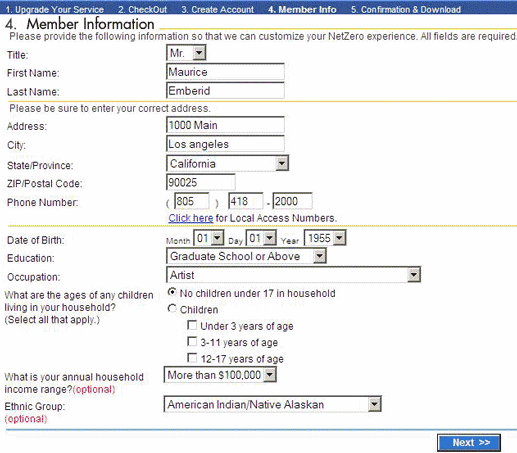The height and width of the screenshot is (453, 517).
Task: Open the birth Month dropdown
Action: coord(209,238)
